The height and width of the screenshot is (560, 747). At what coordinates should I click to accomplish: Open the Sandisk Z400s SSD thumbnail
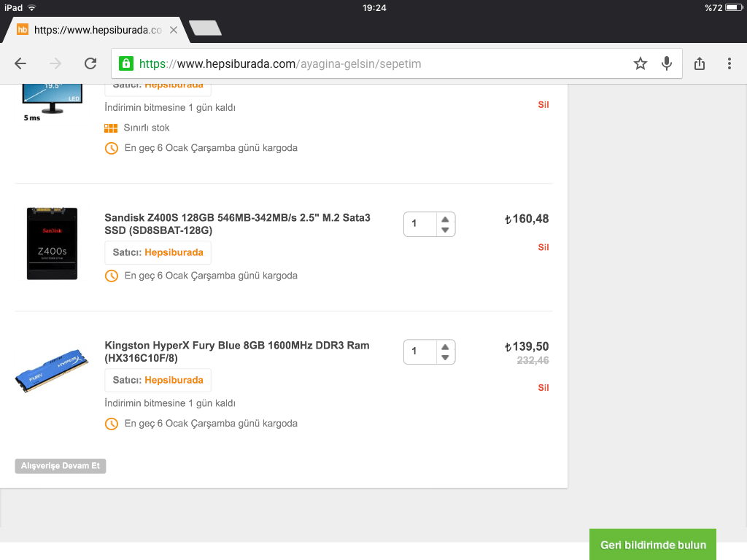52,244
